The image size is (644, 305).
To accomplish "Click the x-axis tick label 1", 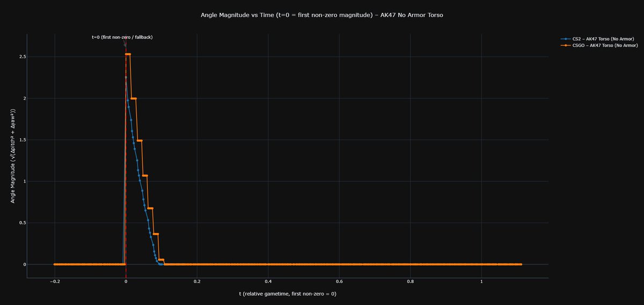I will [x=481, y=281].
